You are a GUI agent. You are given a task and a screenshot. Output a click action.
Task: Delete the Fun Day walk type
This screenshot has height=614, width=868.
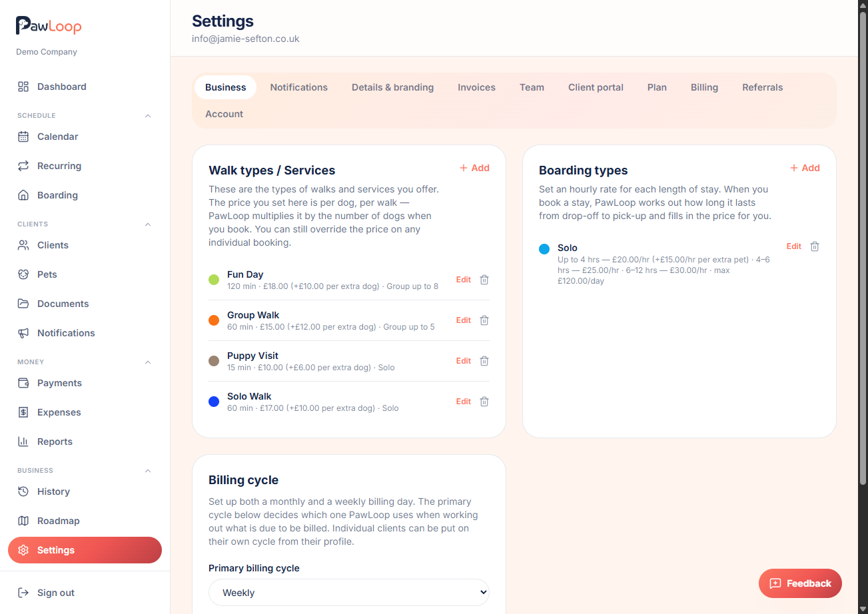pos(484,280)
